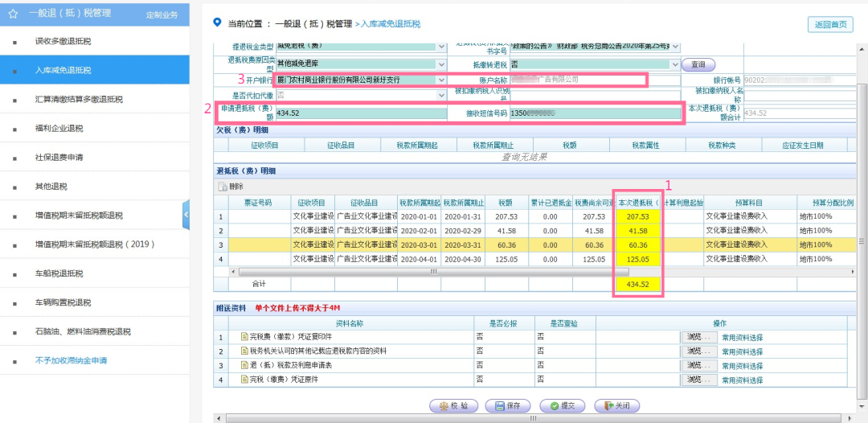Click the file icon for 完税(缴费)凭证原件

click(x=244, y=380)
